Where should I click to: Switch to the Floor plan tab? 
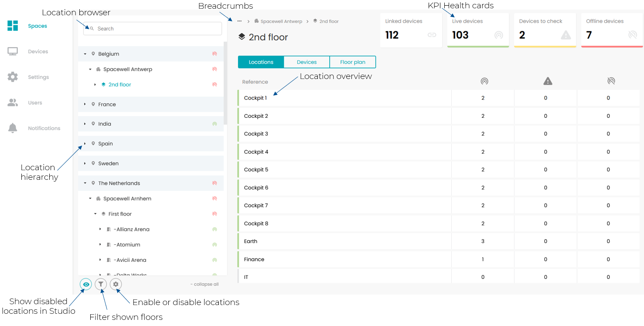(353, 62)
